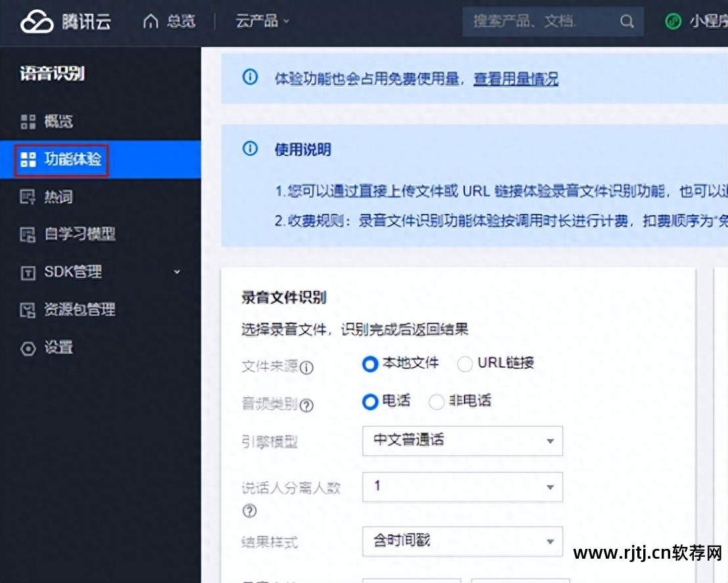Select 本地文件 as file source
728x583 pixels.
click(370, 363)
